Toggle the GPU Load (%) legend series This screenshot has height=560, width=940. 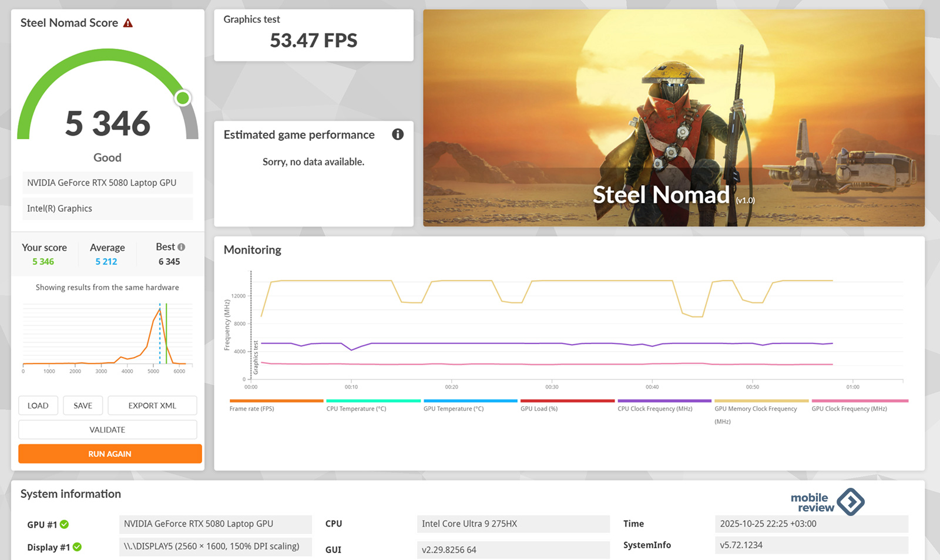[567, 406]
